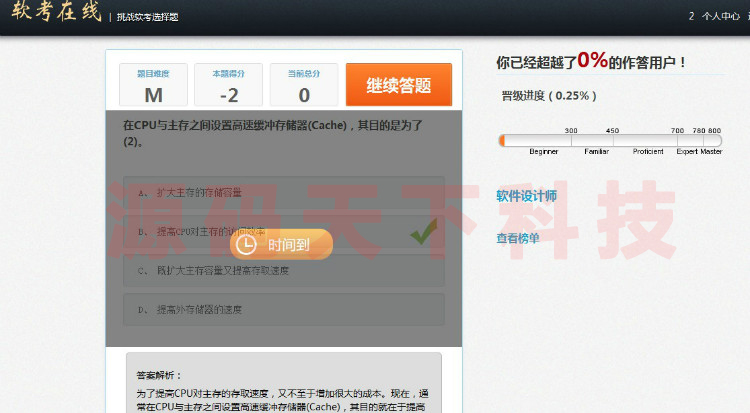Screen dimensions: 750x413
Task: Open the 软考在线 site logo
Action: [56, 11]
